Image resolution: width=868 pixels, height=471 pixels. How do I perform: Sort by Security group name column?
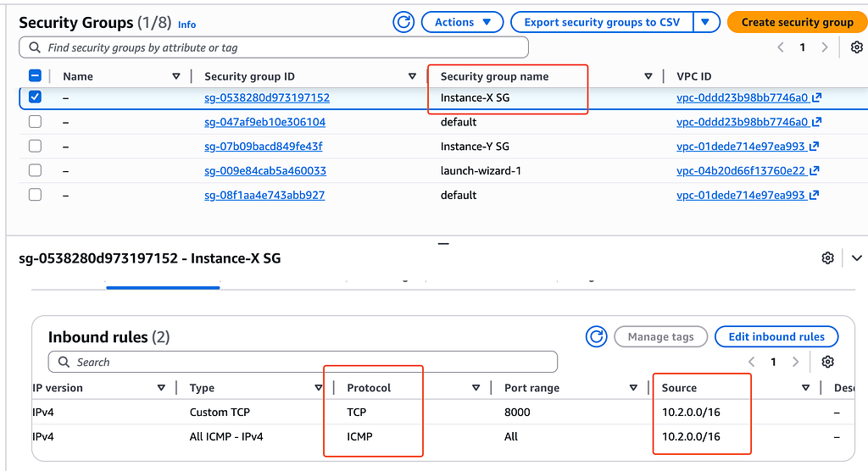(x=648, y=76)
